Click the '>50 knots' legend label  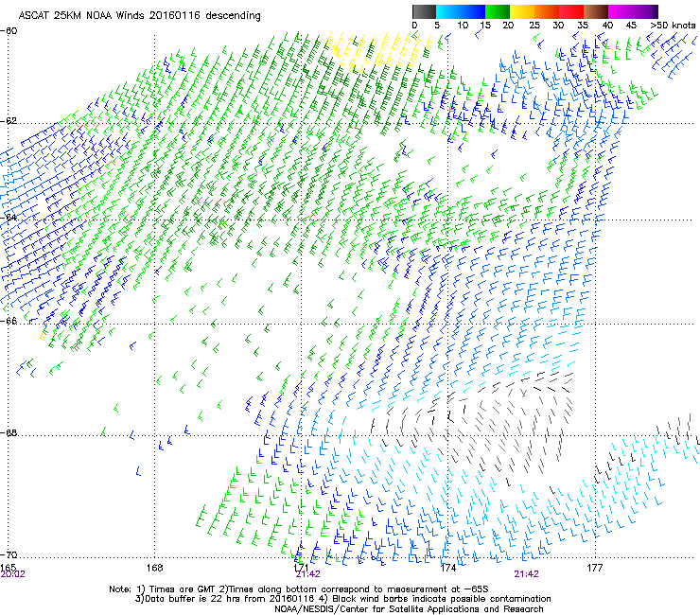pyautogui.click(x=673, y=26)
